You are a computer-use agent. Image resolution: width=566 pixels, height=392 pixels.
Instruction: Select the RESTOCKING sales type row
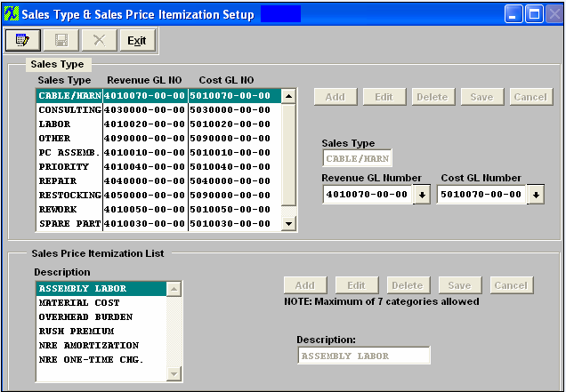pyautogui.click(x=158, y=196)
